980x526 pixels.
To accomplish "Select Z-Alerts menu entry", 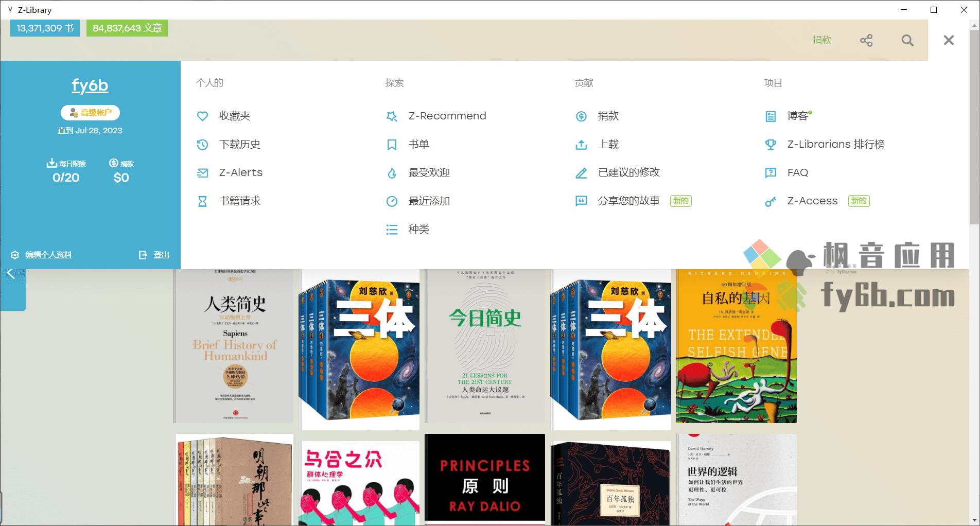I will (241, 172).
